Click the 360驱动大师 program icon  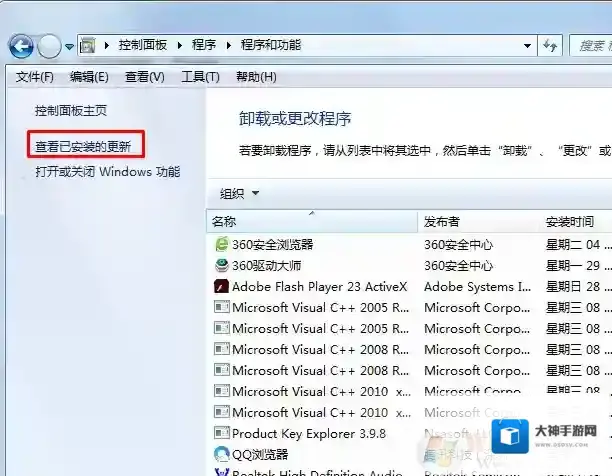[x=221, y=265]
